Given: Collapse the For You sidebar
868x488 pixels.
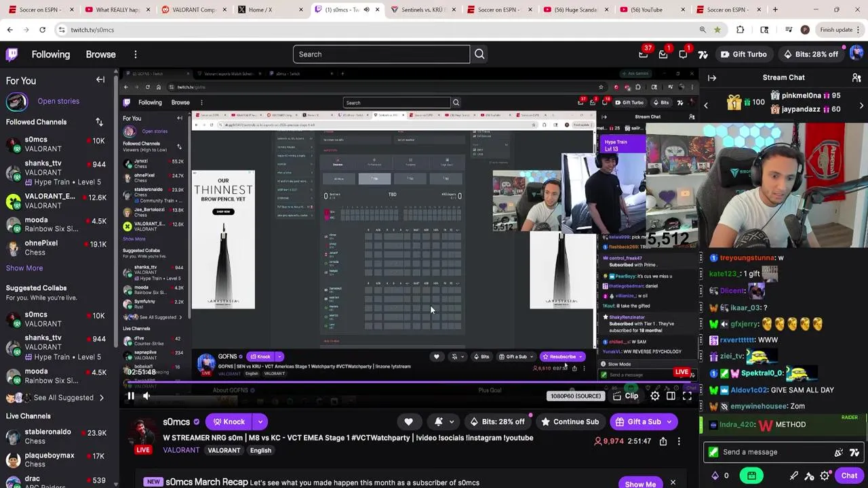Looking at the screenshot, I should click(100, 80).
